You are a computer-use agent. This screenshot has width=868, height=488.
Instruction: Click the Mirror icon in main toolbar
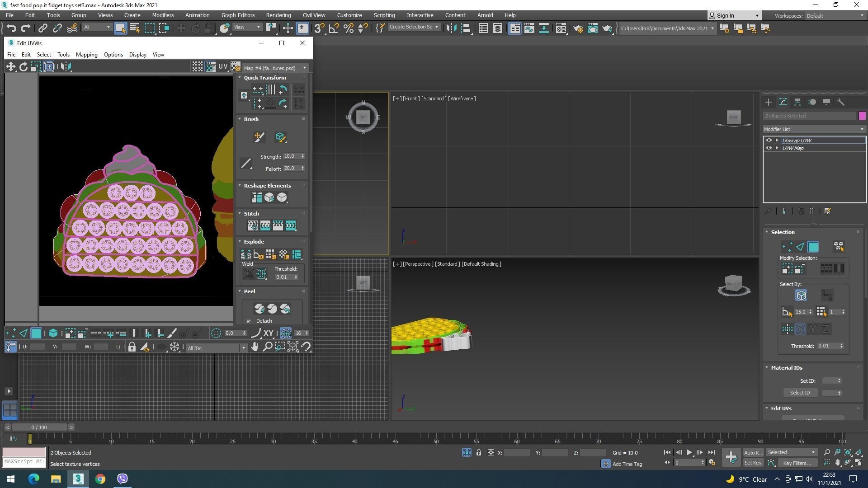point(451,28)
